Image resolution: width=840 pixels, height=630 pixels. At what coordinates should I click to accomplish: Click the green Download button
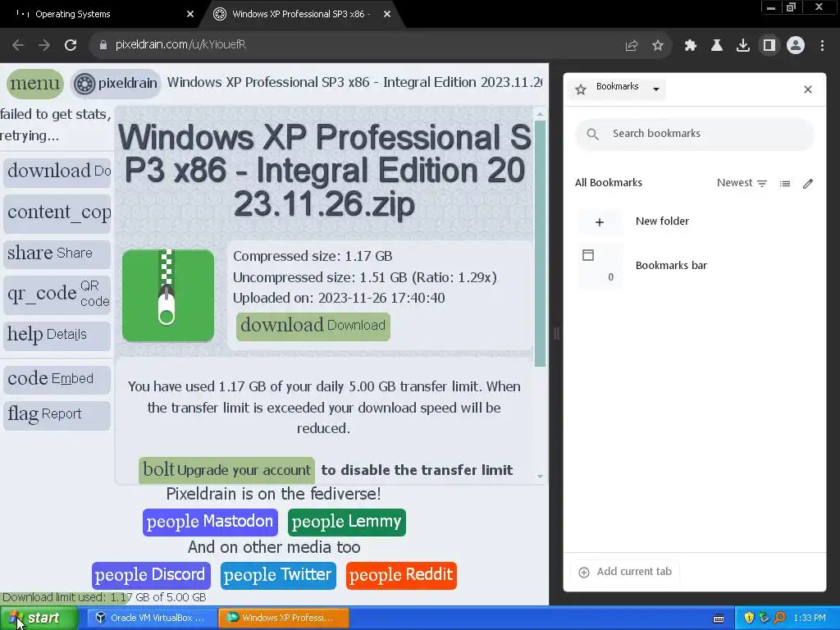313,326
